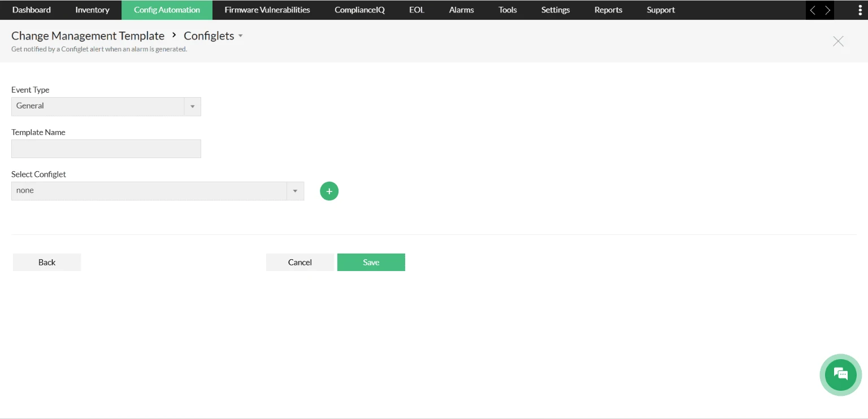Click the 'none' value in Select Configlet

25,190
